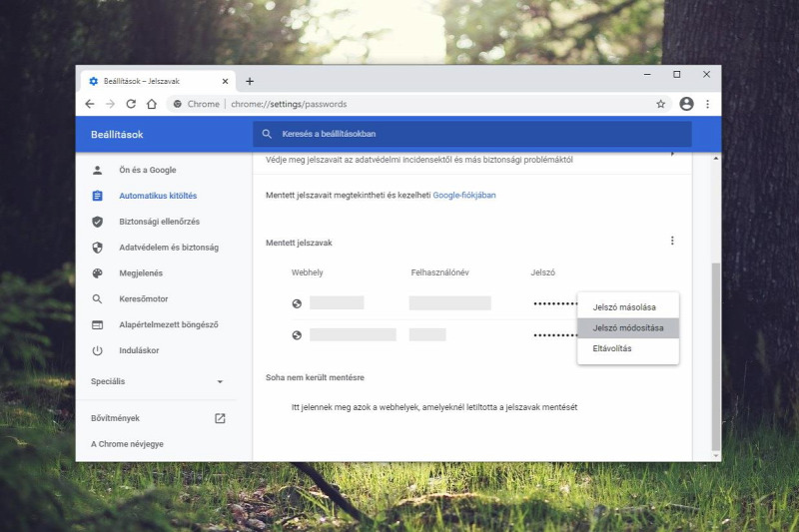The height and width of the screenshot is (532, 799).
Task: Open the password safety check row about adatvédelmi incidensek
Action: [471, 160]
